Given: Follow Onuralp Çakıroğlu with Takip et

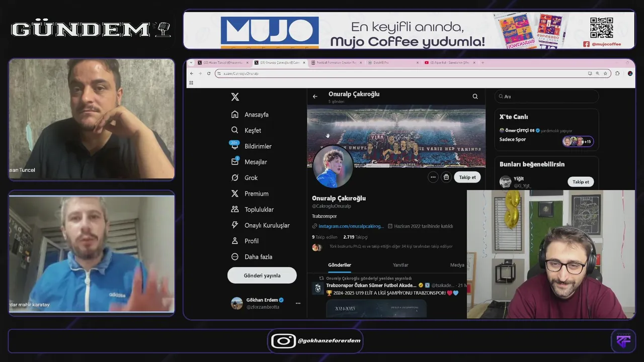Looking at the screenshot, I should point(467,177).
